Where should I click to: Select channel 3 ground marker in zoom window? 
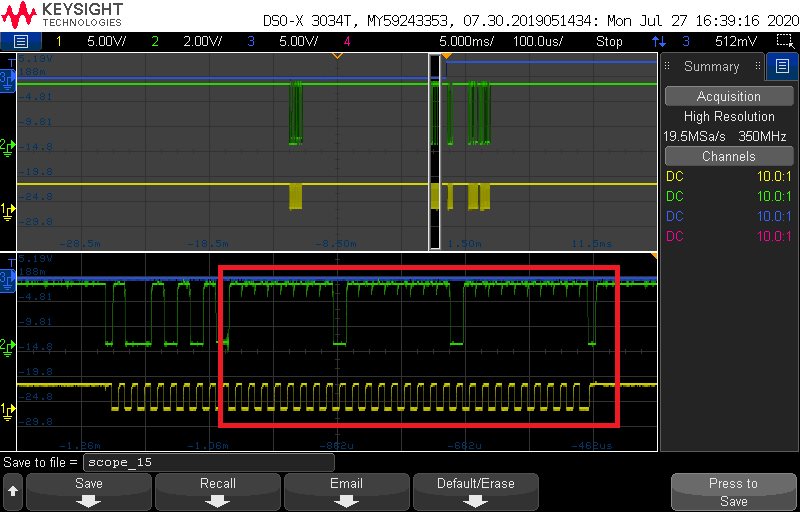pyautogui.click(x=8, y=281)
